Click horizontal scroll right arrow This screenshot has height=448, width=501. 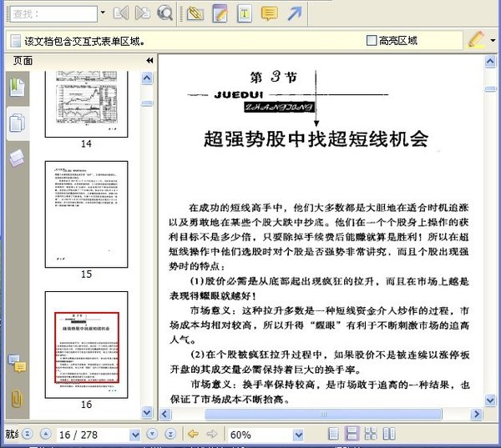[x=477, y=414]
